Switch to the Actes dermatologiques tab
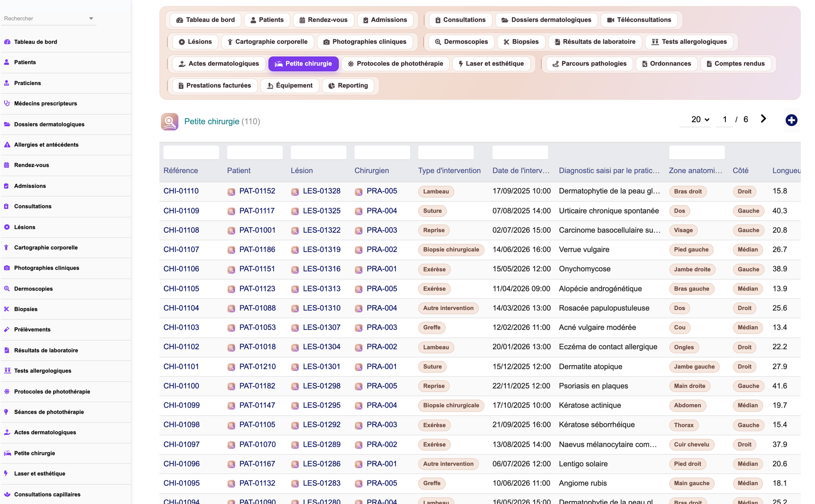The width and height of the screenshot is (815, 504). point(219,64)
